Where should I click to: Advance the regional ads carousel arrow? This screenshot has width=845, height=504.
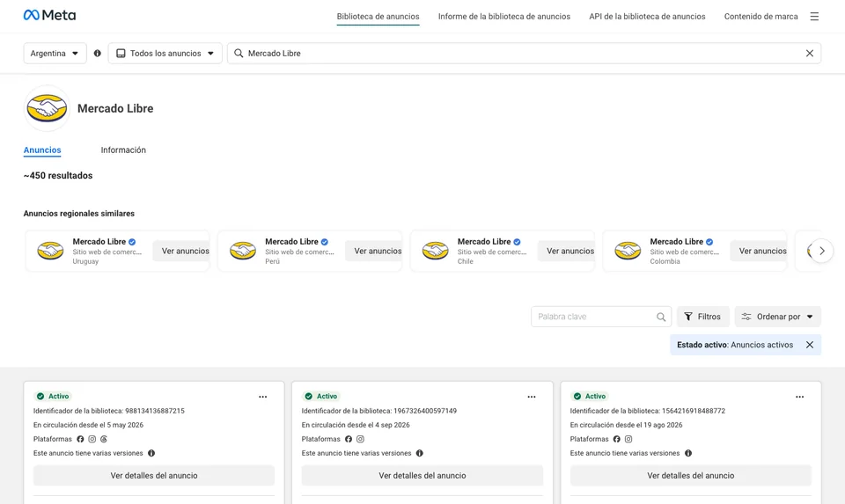click(x=822, y=251)
